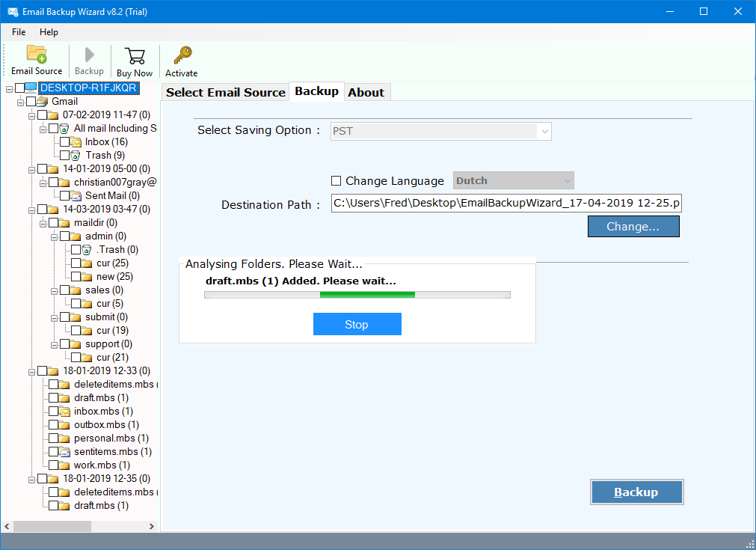This screenshot has height=550, width=756.
Task: Click the new (25) folder icon
Action: pos(87,277)
